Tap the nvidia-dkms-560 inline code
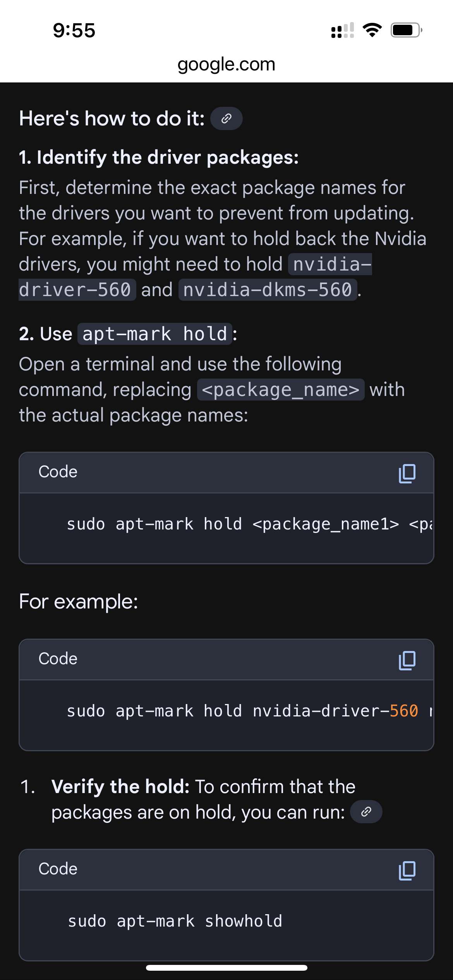 pos(268,290)
